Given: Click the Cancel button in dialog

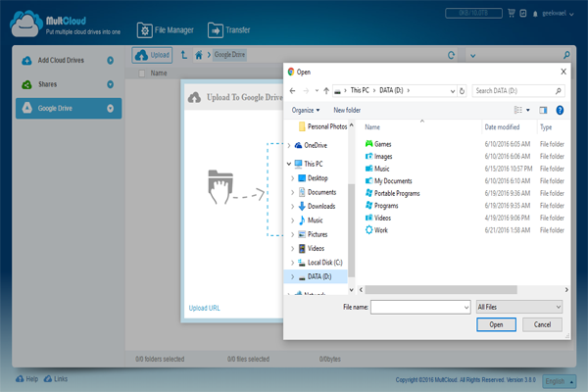Looking at the screenshot, I should click(x=542, y=324).
